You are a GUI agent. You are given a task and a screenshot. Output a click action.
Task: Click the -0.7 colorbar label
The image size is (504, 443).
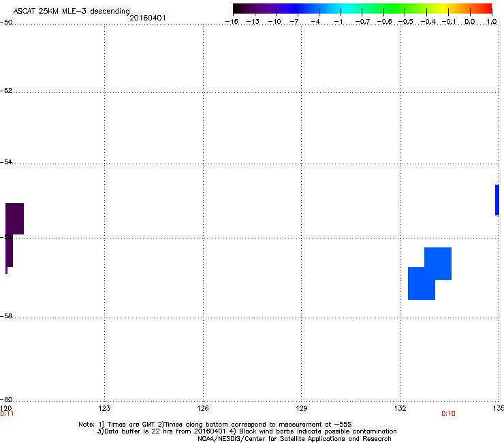(x=362, y=22)
